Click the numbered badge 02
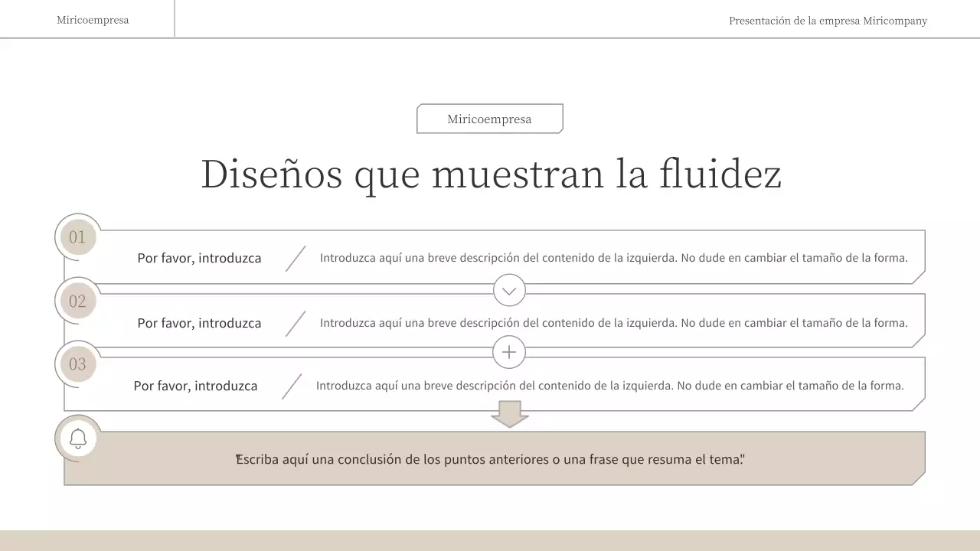 tap(77, 301)
